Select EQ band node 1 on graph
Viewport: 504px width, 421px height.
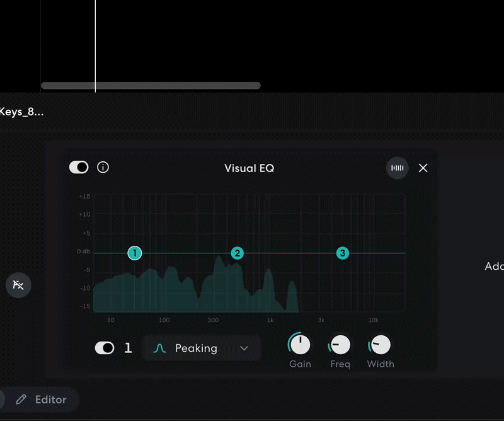click(x=135, y=253)
